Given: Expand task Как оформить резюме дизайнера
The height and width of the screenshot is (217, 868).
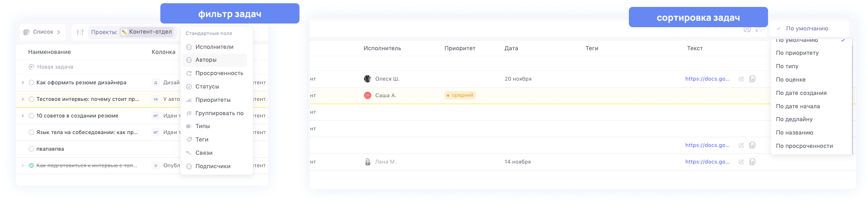Looking at the screenshot, I should pyautogui.click(x=23, y=82).
